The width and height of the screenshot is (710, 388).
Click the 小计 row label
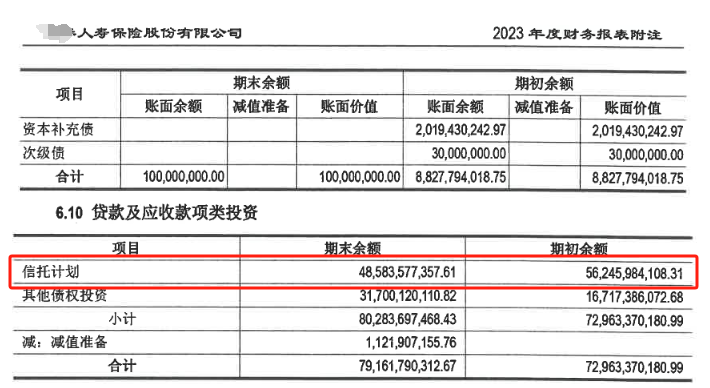click(x=122, y=319)
